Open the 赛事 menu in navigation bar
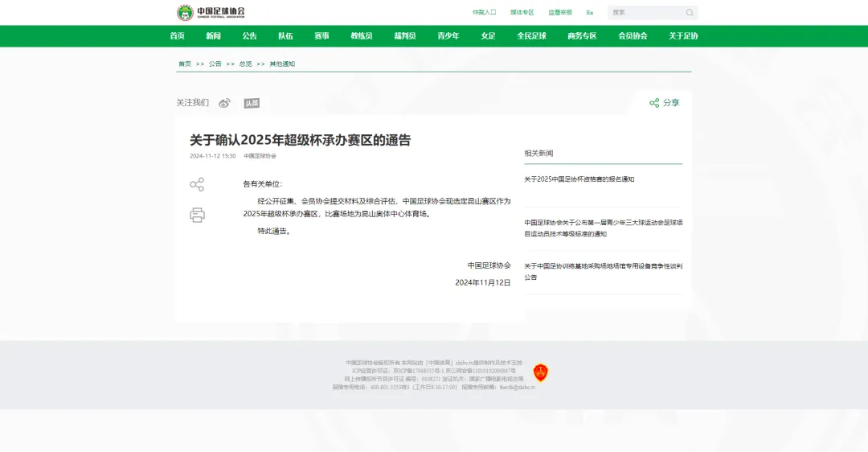The height and width of the screenshot is (452, 868). [x=321, y=36]
